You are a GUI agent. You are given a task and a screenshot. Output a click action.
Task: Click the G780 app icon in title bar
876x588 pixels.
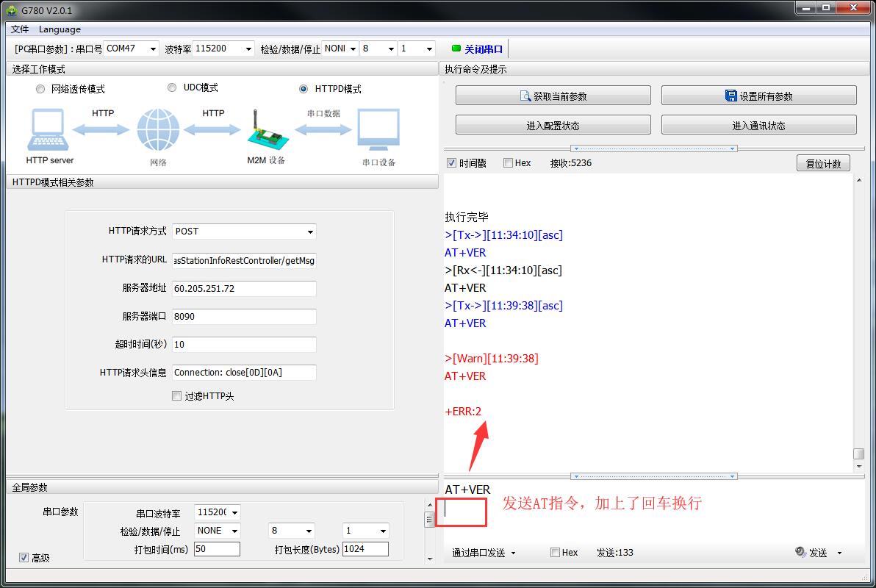(x=11, y=10)
